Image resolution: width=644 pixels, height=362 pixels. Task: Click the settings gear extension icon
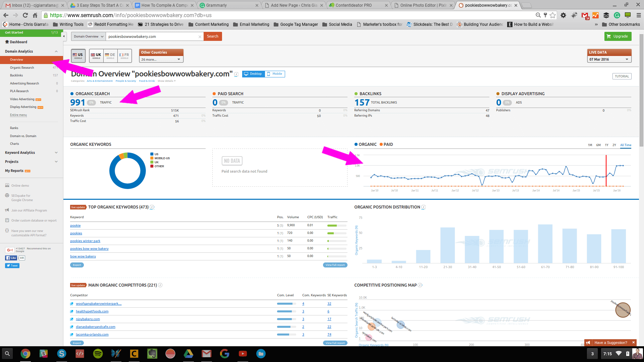563,15
